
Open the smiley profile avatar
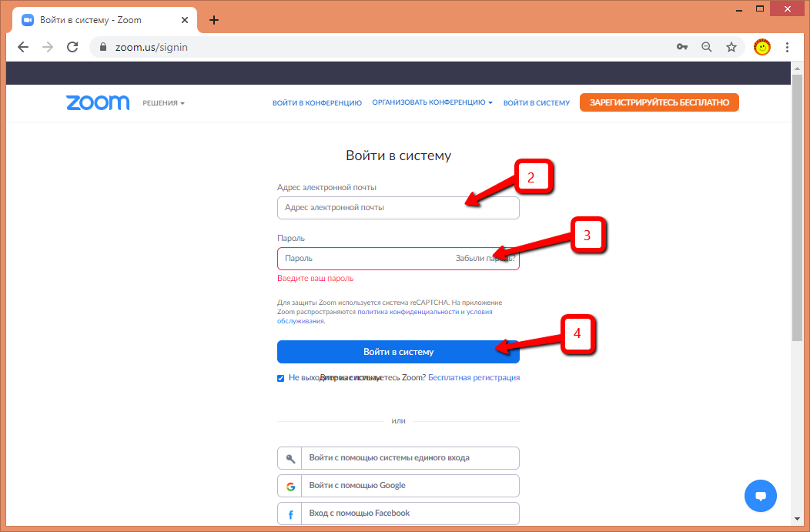[x=762, y=47]
